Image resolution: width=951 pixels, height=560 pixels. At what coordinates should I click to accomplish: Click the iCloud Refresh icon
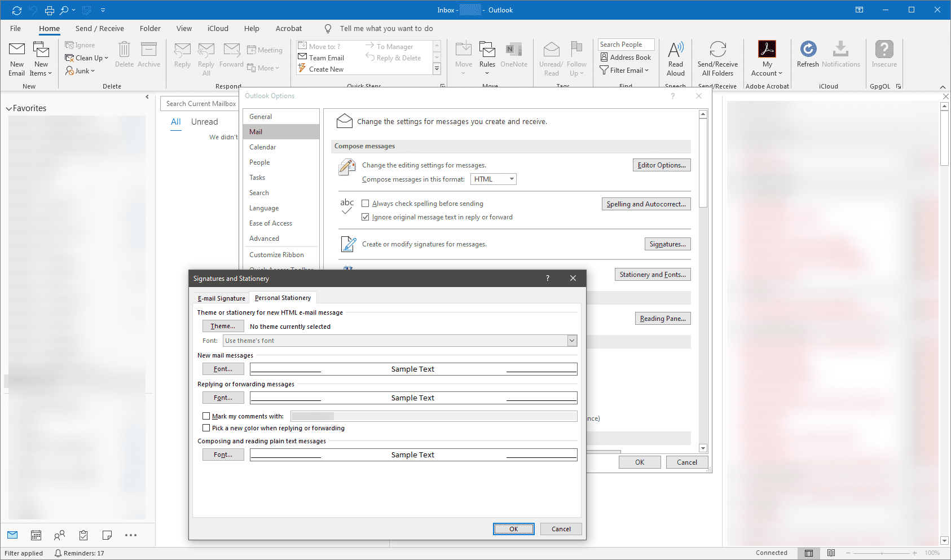click(x=808, y=55)
